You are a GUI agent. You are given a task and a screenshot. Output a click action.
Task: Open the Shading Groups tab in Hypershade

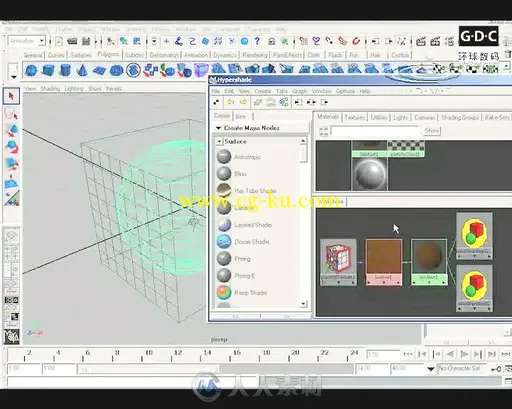click(x=460, y=117)
